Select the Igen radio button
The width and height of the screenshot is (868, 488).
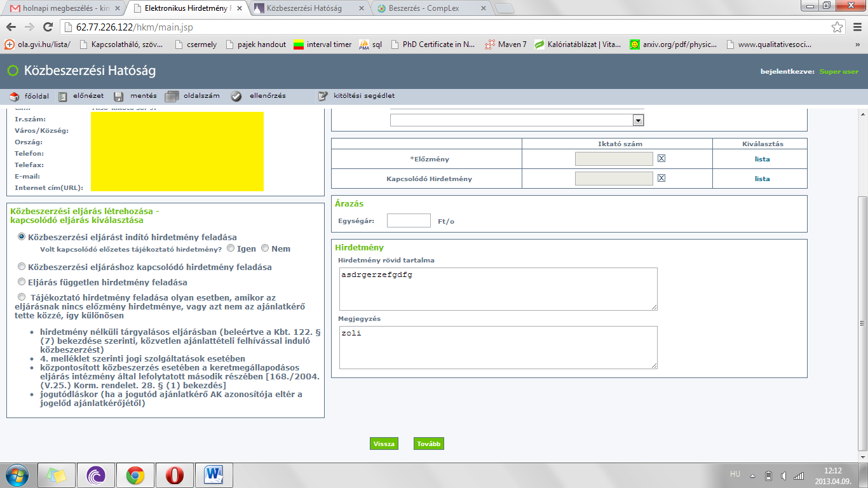pyautogui.click(x=231, y=248)
